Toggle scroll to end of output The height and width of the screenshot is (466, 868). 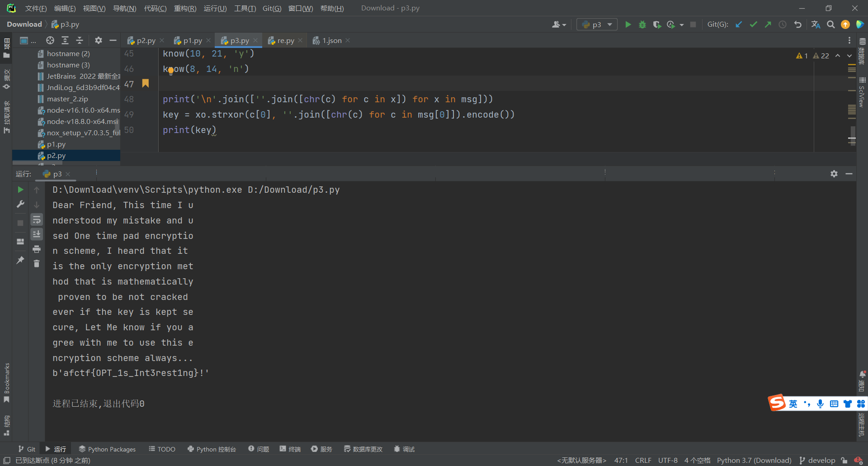(x=37, y=234)
